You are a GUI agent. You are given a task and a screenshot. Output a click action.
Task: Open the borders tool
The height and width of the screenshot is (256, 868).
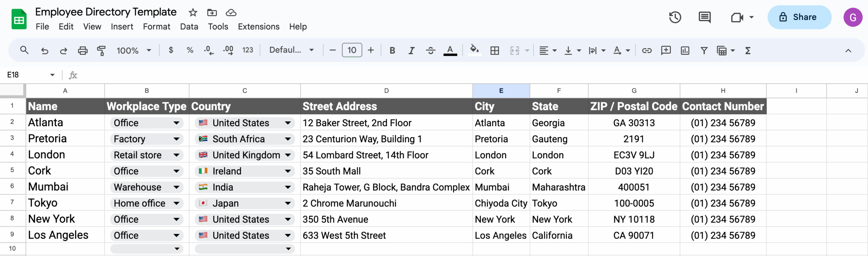tap(495, 50)
